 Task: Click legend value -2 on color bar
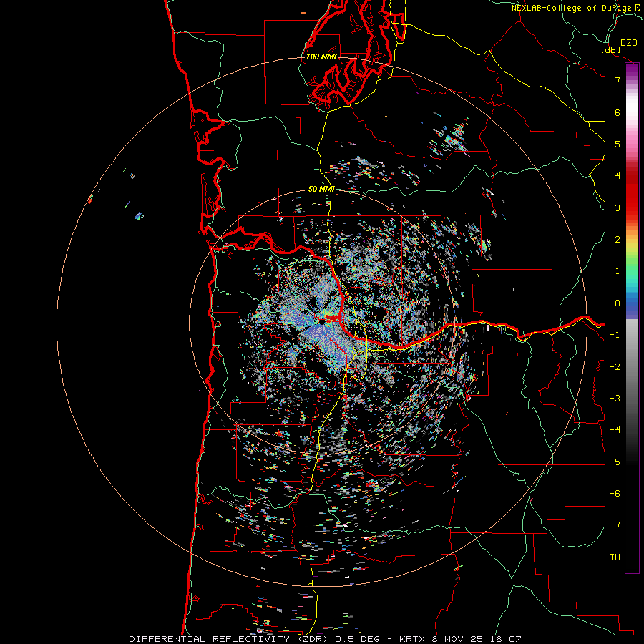(x=615, y=366)
